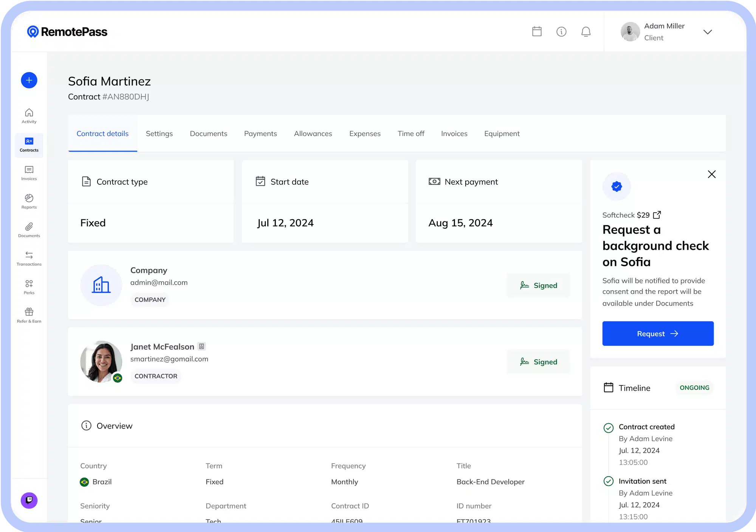Viewport: 756px width, 532px height.
Task: View Reports via the sidebar icon
Action: (29, 201)
